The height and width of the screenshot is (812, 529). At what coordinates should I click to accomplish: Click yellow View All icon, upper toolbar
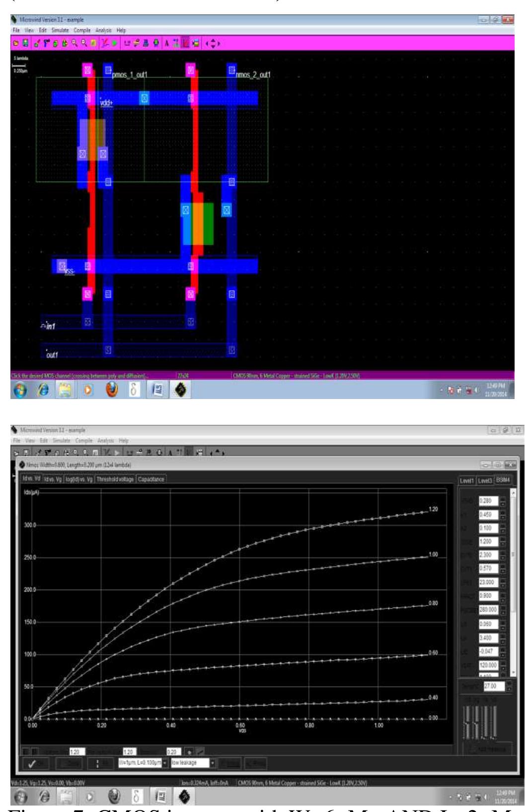pos(92,43)
